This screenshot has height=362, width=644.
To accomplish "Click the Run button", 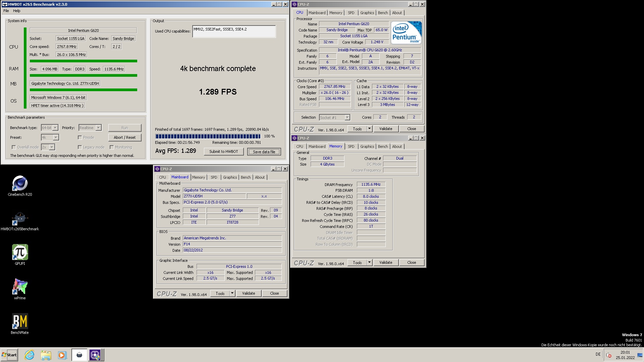I will point(125,128).
